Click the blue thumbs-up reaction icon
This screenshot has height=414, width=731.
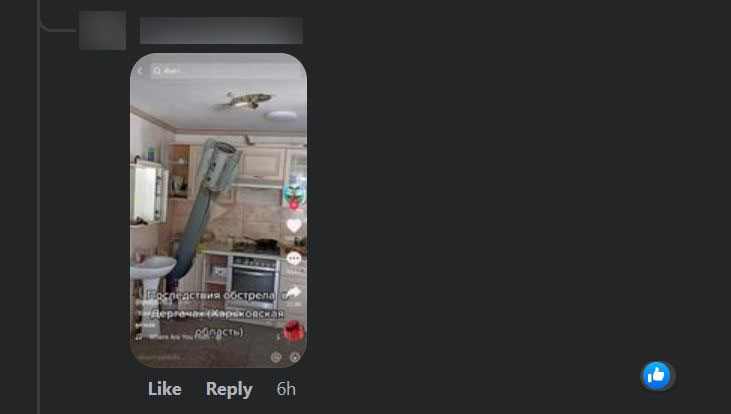[x=656, y=375]
